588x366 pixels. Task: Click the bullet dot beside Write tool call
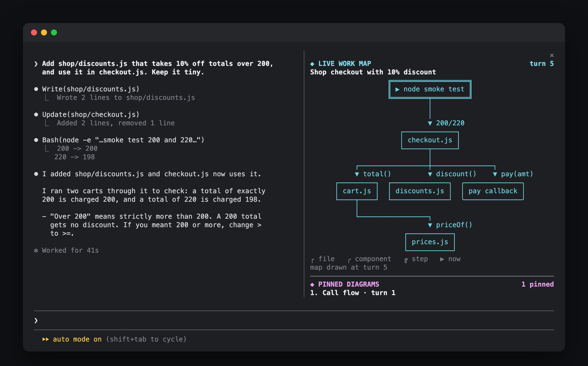[36, 89]
